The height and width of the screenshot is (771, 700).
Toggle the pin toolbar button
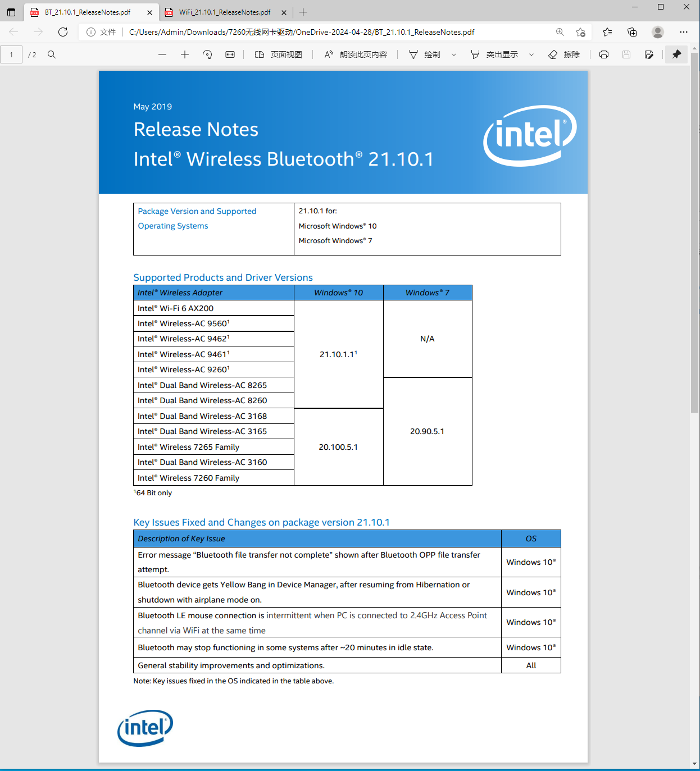click(x=677, y=54)
